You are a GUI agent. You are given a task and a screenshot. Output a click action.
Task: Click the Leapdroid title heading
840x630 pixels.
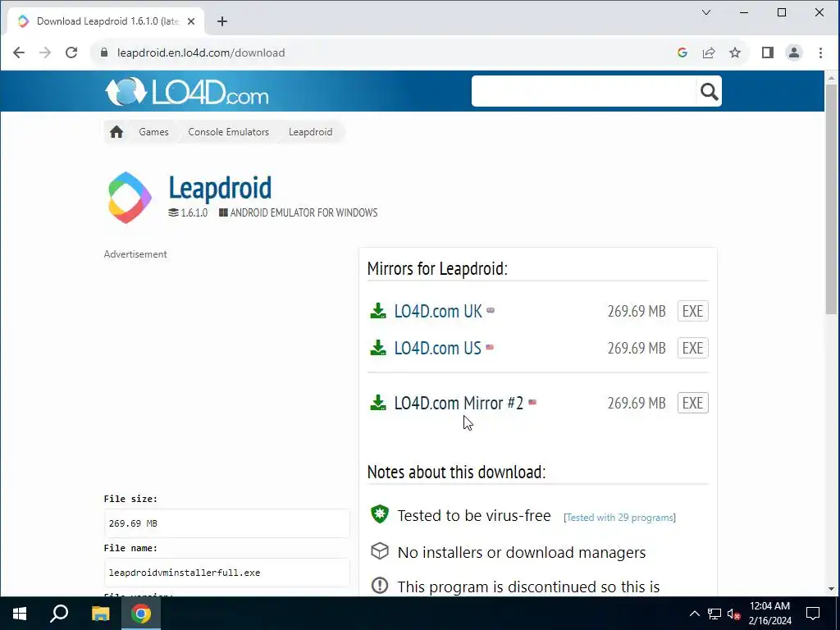tap(220, 188)
